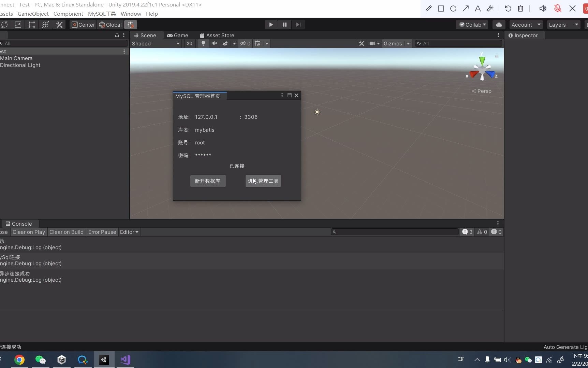
Task: Toggle hidden objects visibility count
Action: 245,43
